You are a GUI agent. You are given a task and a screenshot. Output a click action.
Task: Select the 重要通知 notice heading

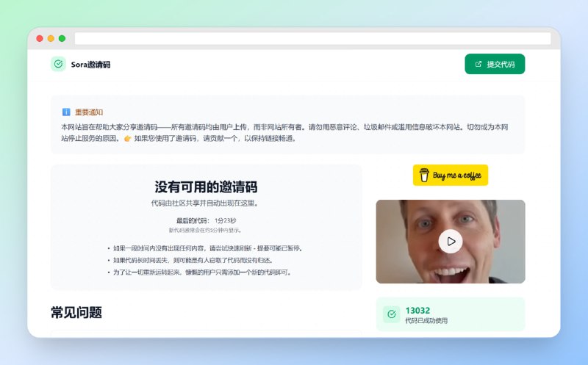[x=89, y=112]
